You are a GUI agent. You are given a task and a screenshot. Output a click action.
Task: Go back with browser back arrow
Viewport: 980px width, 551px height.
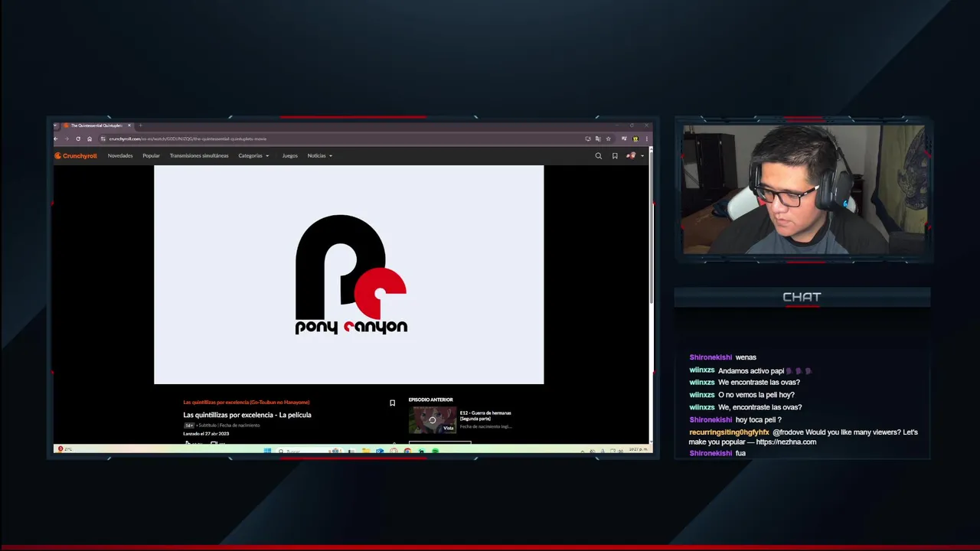pyautogui.click(x=56, y=139)
